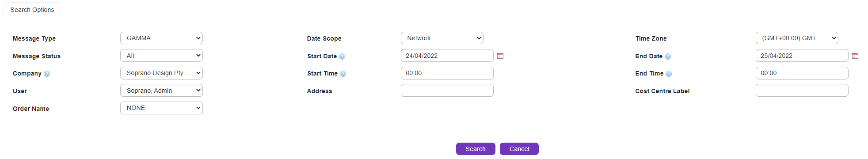Click the help icon beside Company

[x=47, y=74]
